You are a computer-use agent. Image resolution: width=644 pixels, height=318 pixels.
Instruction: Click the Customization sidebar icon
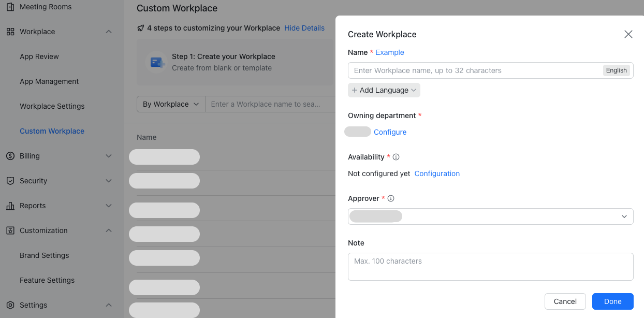[x=9, y=230]
